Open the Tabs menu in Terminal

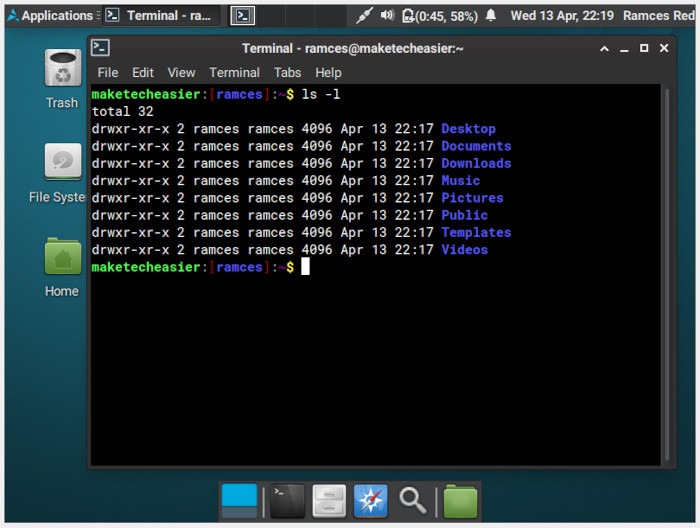(288, 73)
